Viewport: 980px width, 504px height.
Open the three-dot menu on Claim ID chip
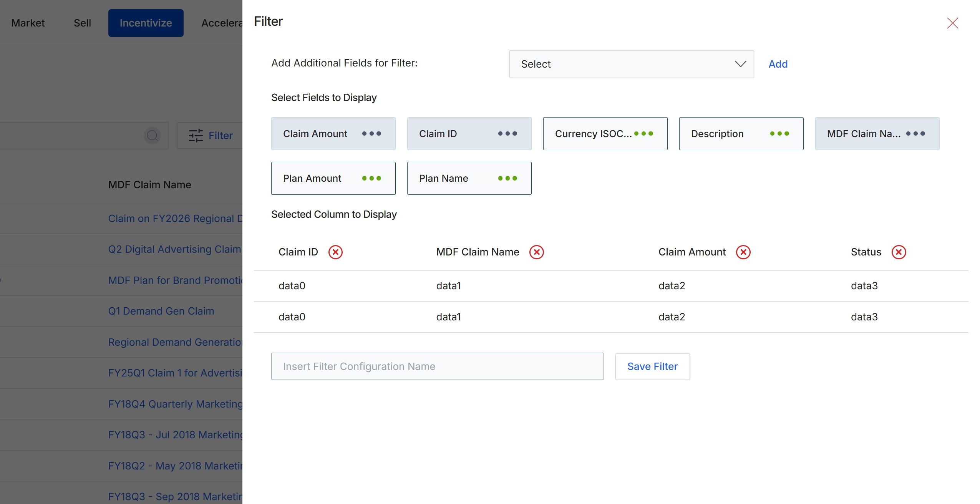tap(507, 134)
